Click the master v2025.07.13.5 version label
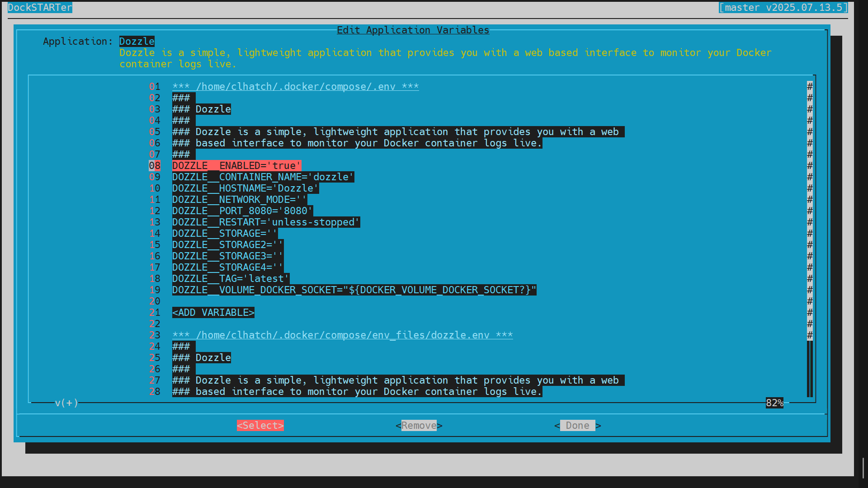Image resolution: width=868 pixels, height=488 pixels. [x=783, y=8]
